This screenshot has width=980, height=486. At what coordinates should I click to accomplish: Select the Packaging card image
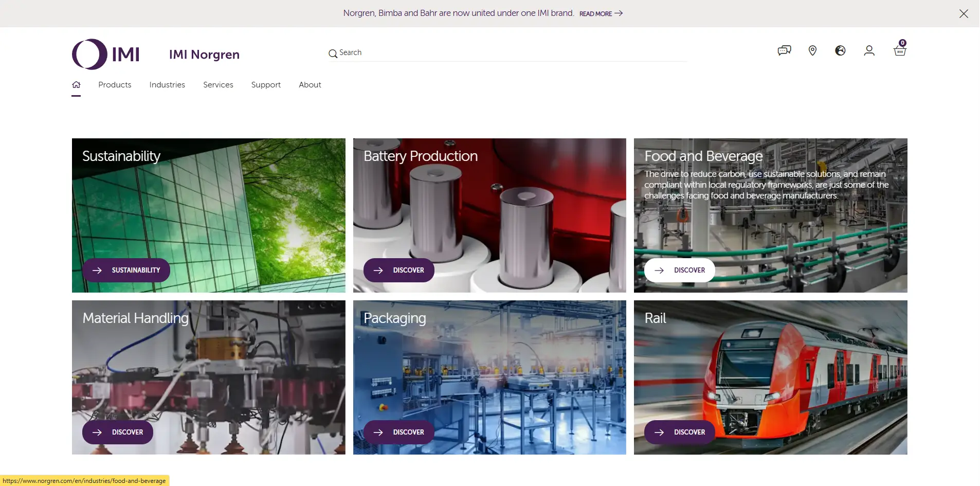click(489, 370)
